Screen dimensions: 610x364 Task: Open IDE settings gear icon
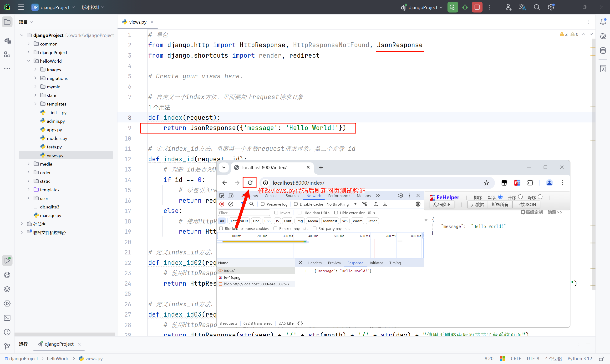[x=551, y=7]
